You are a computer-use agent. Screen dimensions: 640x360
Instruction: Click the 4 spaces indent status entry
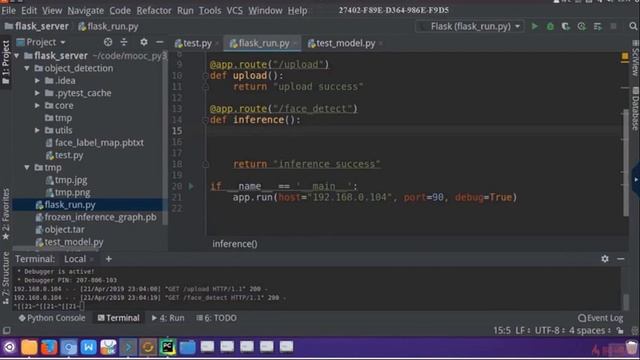point(590,330)
